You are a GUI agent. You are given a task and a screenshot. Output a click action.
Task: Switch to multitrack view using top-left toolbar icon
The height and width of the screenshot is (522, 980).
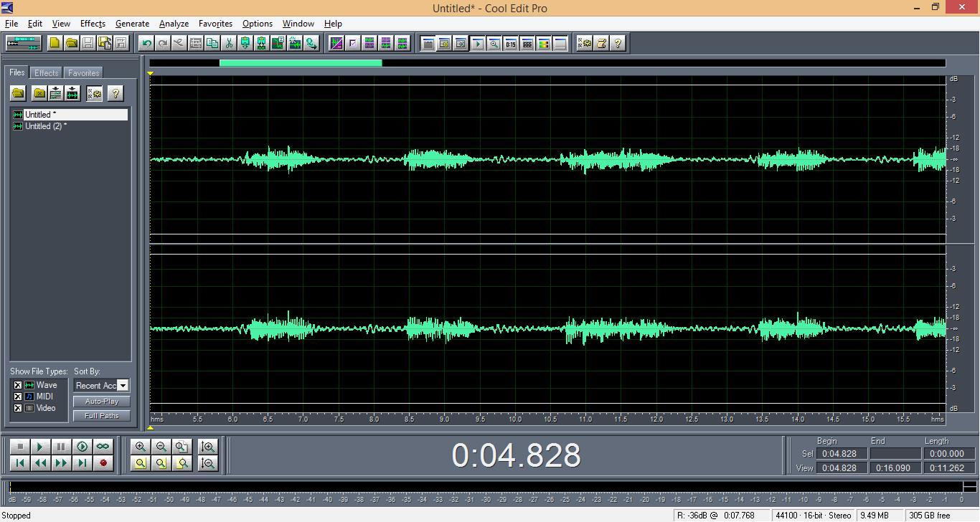coord(24,43)
